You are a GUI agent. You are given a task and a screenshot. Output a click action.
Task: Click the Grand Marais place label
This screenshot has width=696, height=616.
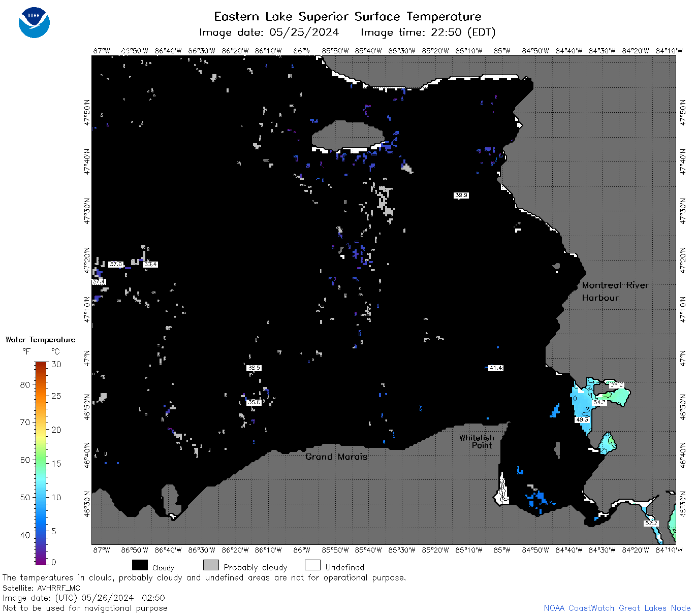336,457
